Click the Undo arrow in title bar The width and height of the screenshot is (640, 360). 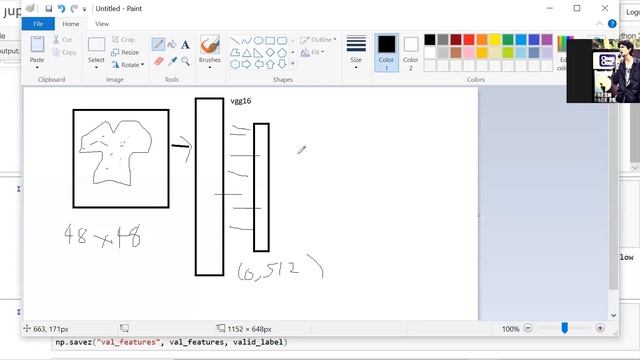click(61, 9)
